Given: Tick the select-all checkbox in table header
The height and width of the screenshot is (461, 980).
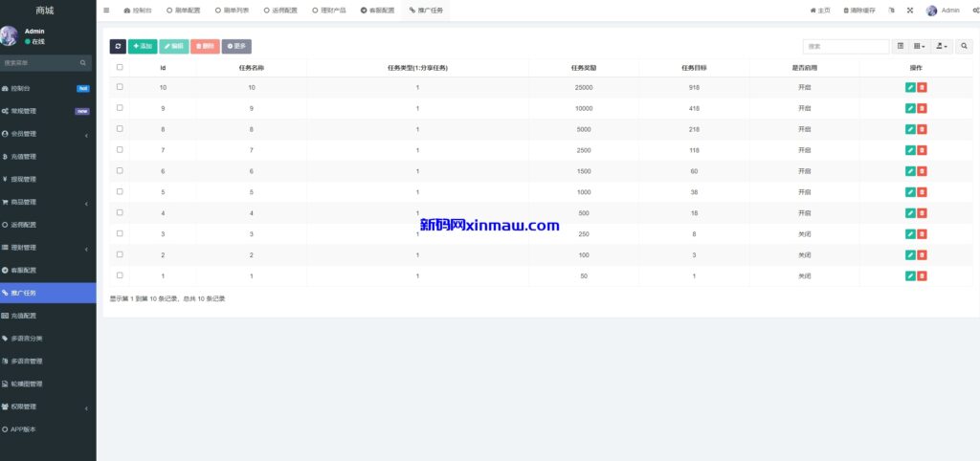Looking at the screenshot, I should pos(120,68).
